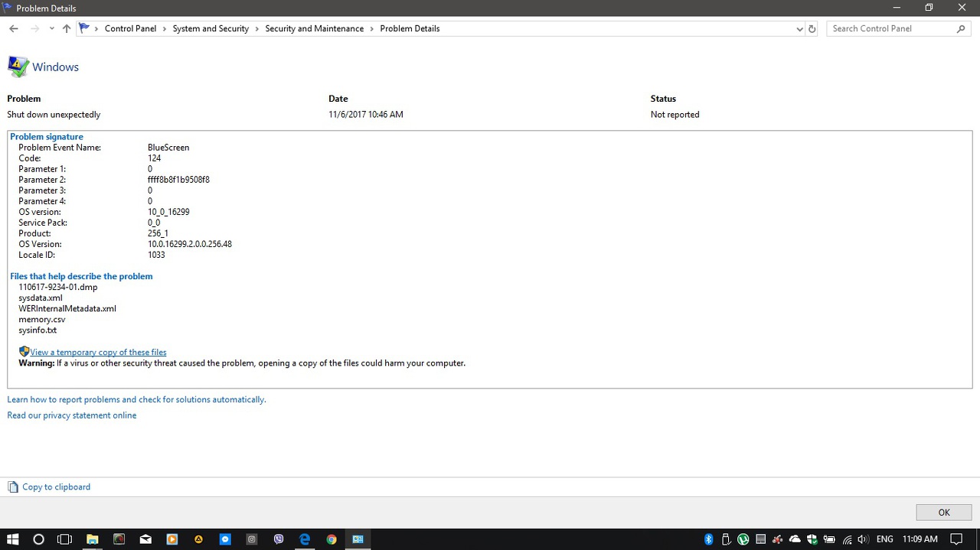Click the Problem Details breadcrumb

410,28
